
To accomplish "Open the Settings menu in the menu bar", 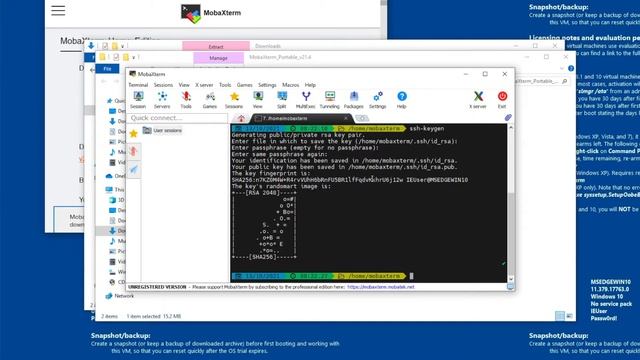I will (x=267, y=85).
